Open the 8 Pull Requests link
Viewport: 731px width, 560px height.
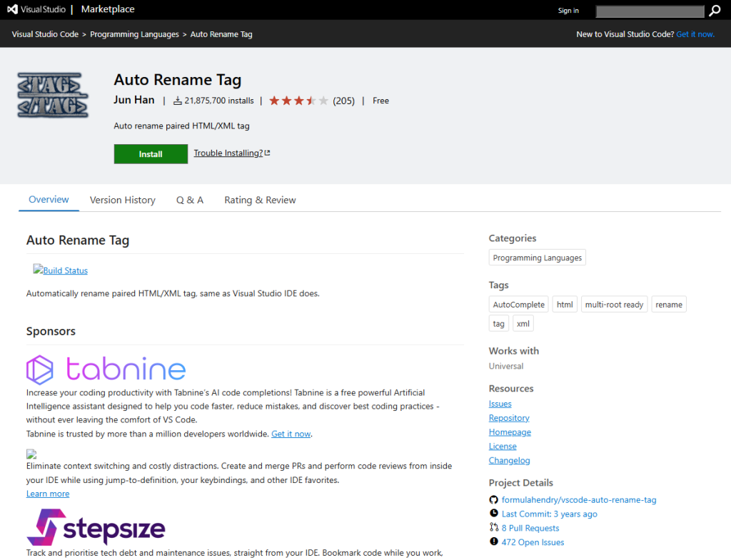pos(530,528)
